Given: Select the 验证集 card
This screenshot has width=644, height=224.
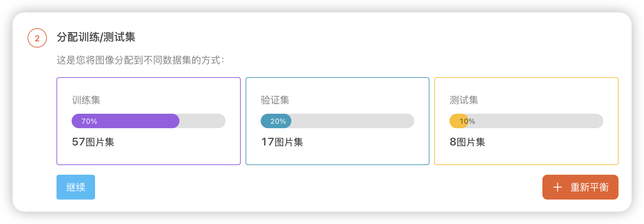Looking at the screenshot, I should click(x=337, y=121).
